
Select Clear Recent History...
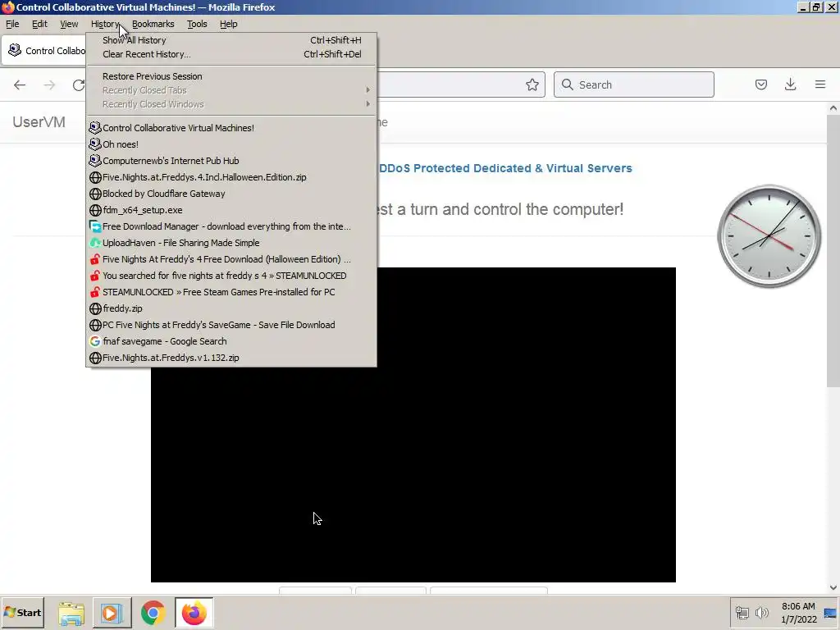[231, 54]
